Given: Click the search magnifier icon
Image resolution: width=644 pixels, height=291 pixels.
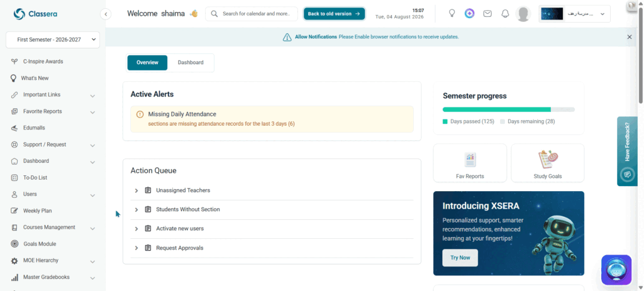Looking at the screenshot, I should (x=214, y=14).
